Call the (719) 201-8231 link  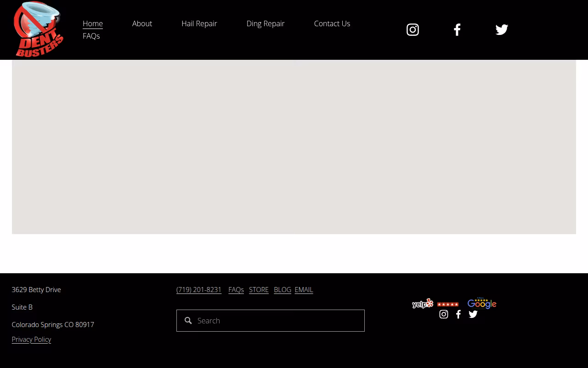coord(199,290)
